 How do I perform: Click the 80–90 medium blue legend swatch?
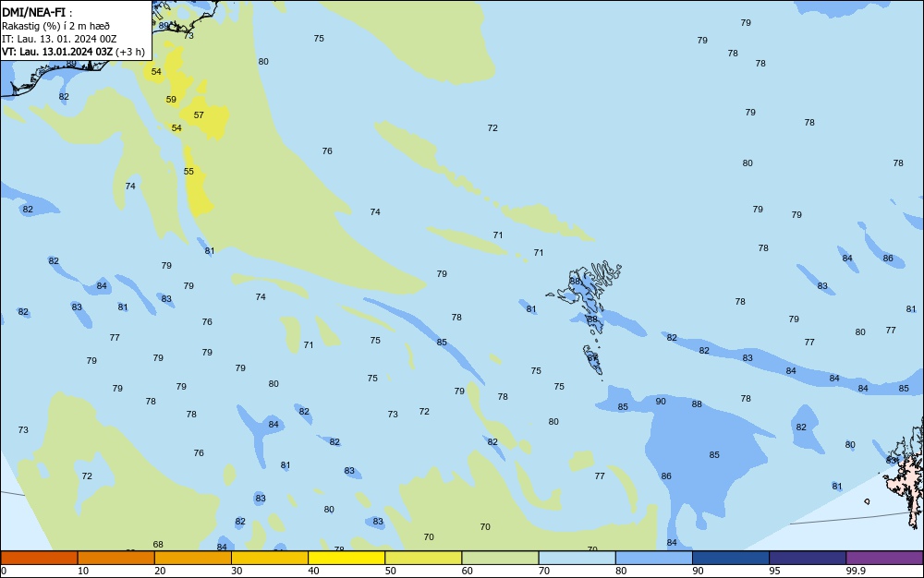(654, 558)
